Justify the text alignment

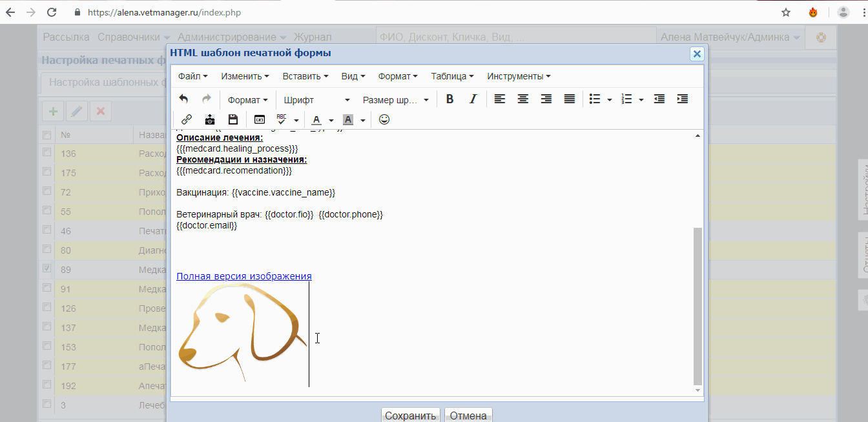pos(570,99)
